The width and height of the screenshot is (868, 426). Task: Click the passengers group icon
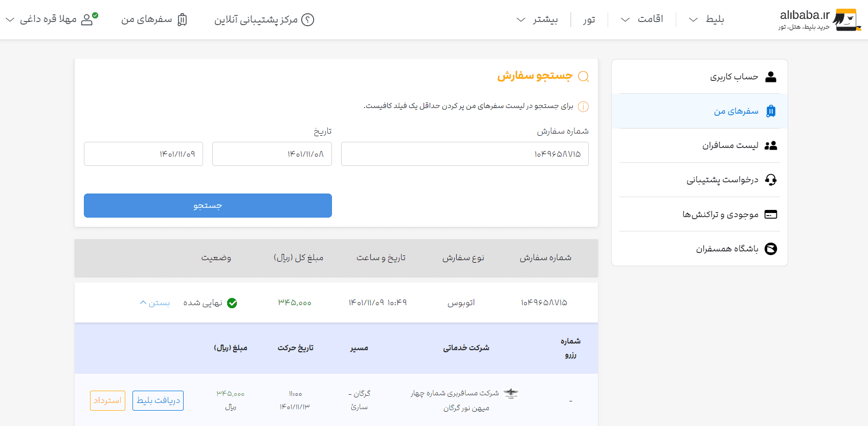click(771, 145)
